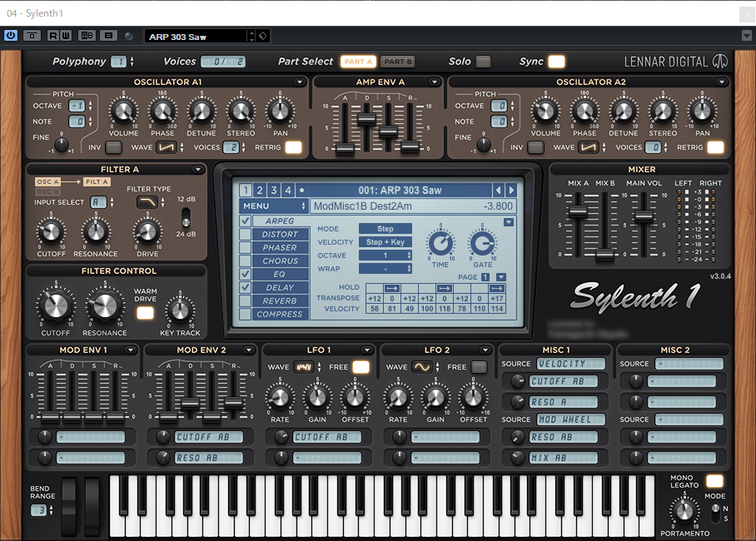Adjust the Amp Env A decay slider

(367, 119)
